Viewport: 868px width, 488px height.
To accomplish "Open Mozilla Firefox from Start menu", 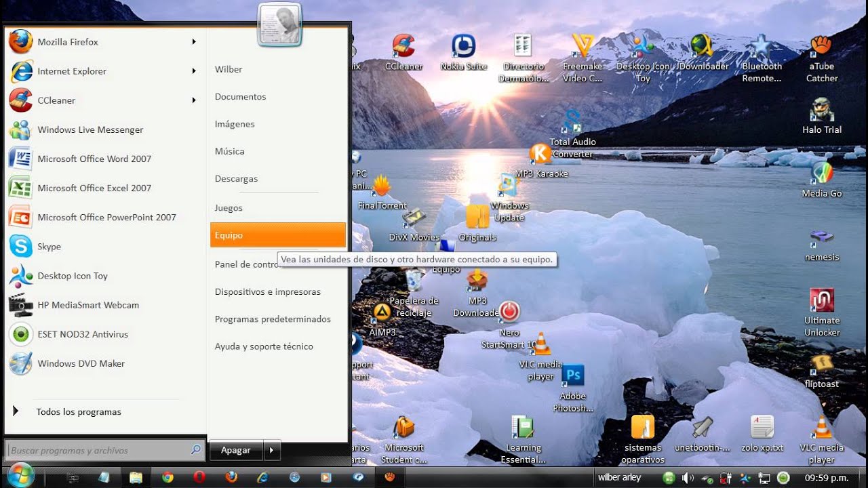I will (x=105, y=42).
